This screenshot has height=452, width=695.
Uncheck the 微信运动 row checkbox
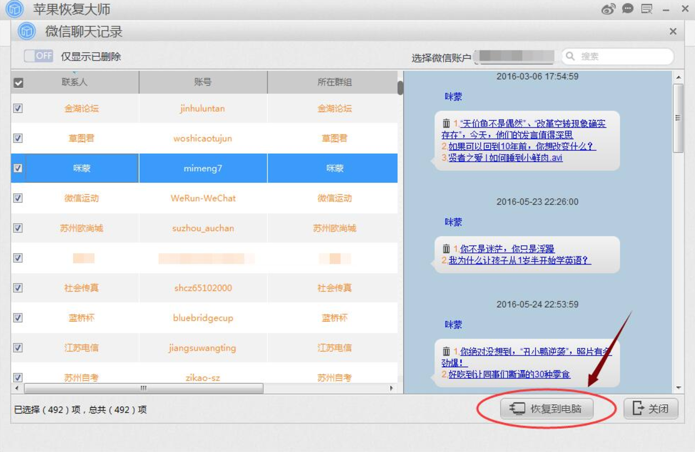point(18,198)
